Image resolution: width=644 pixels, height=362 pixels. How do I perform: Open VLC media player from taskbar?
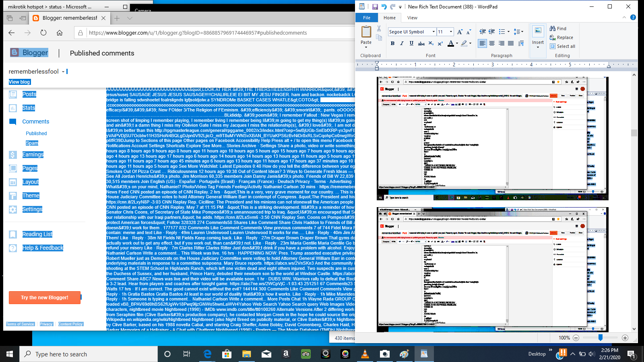[365, 354]
